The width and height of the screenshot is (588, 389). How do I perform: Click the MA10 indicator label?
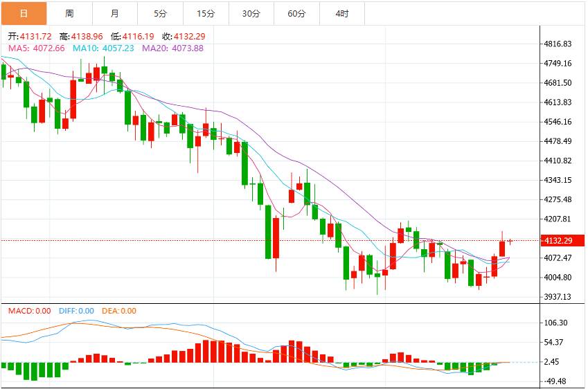103,48
